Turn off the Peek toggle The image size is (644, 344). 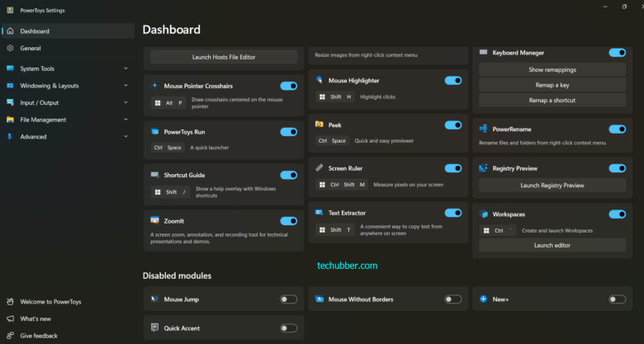[x=453, y=125]
